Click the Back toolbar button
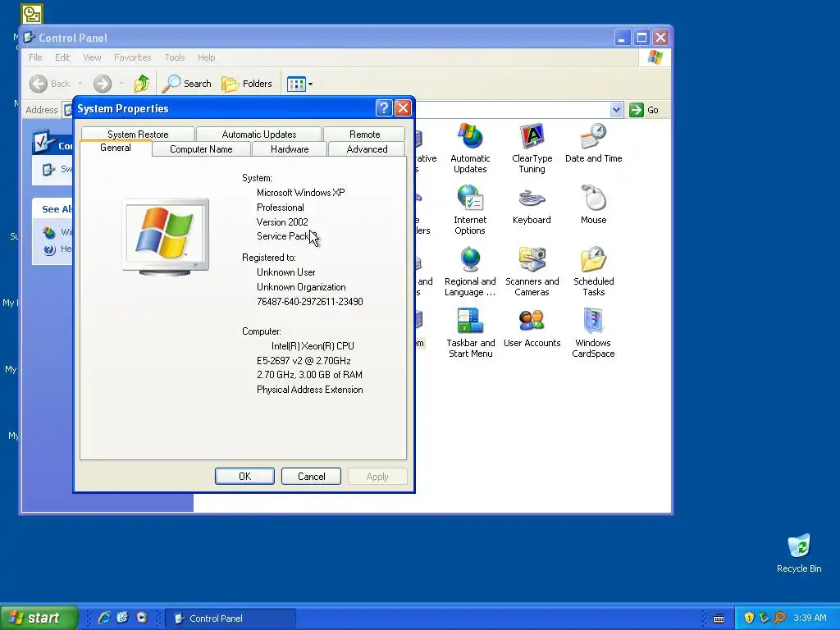 coord(50,84)
